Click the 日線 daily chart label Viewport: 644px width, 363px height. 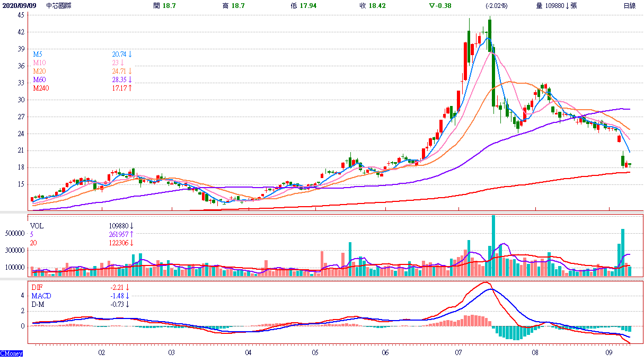pos(629,5)
